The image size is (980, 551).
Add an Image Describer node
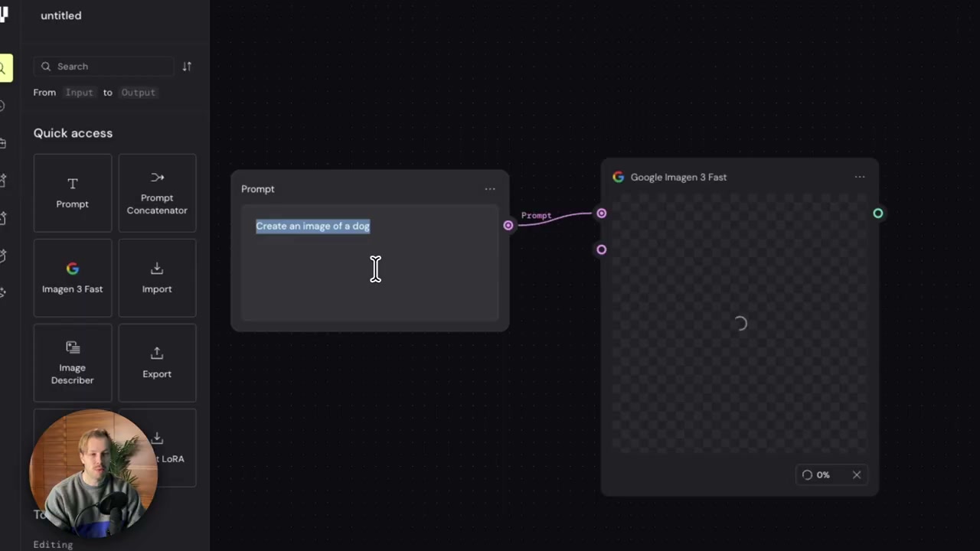[73, 363]
